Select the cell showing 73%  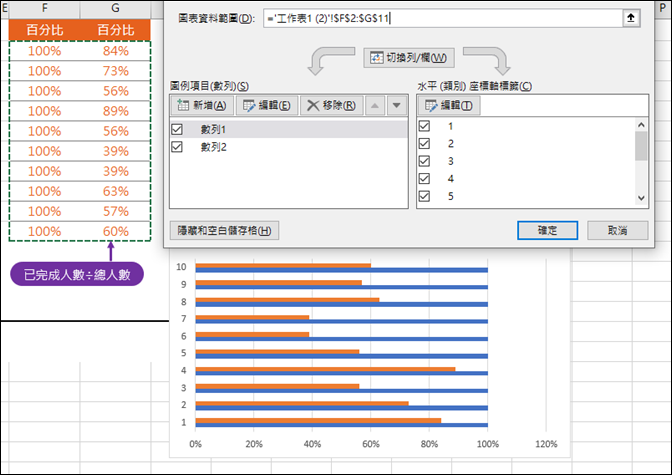coord(115,71)
